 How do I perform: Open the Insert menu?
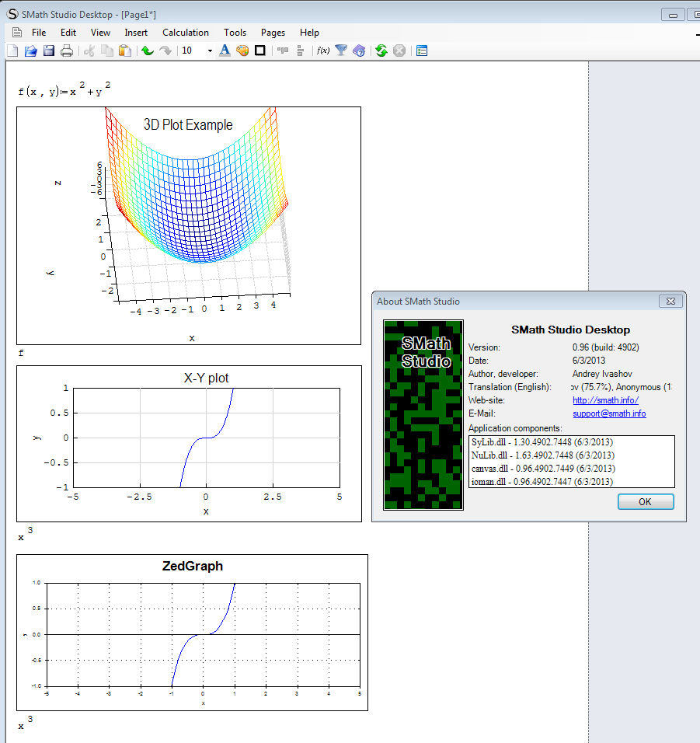(x=136, y=33)
